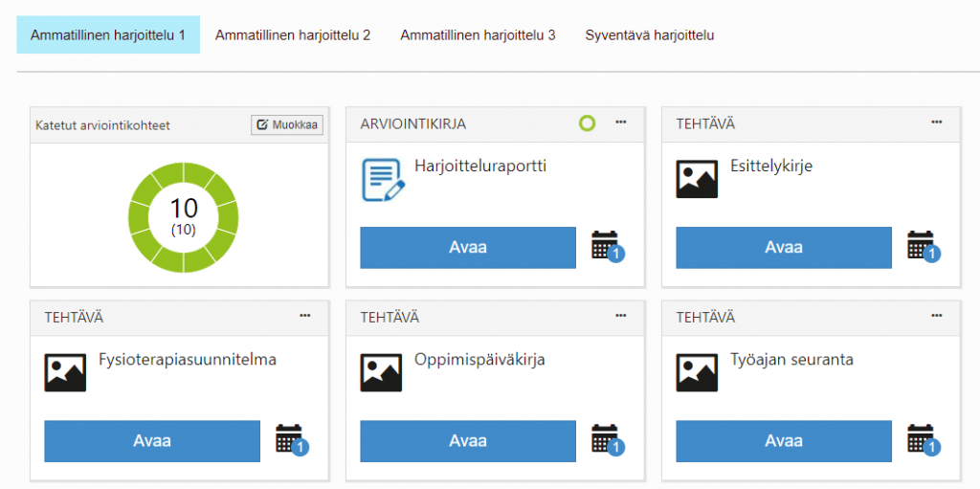Click the calendar icon on Esittelykirje card
The width and height of the screenshot is (980, 489).
(x=922, y=246)
